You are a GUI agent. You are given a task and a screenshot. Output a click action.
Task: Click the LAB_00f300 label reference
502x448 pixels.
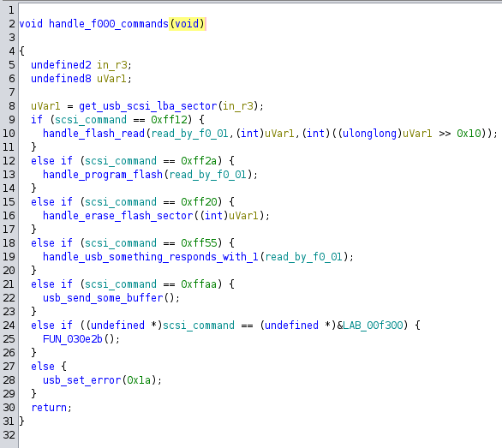[373, 326]
